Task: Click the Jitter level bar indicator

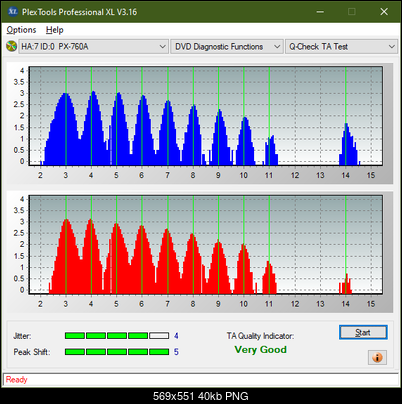Action: click(117, 335)
